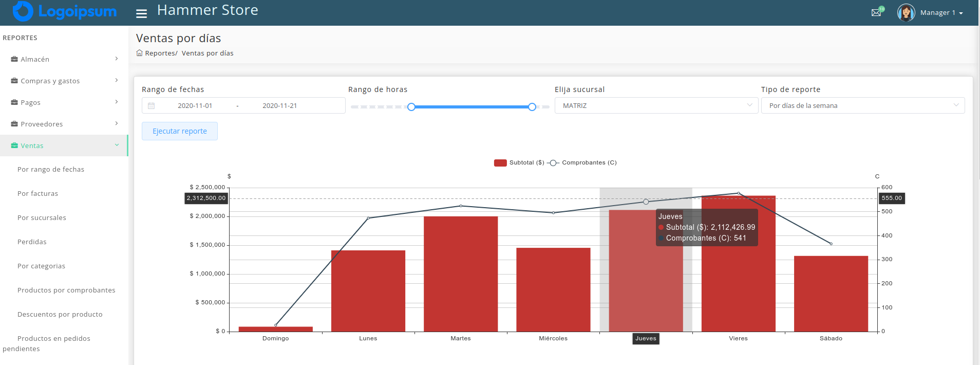
Task: Click the calendar icon in date range
Action: 152,106
